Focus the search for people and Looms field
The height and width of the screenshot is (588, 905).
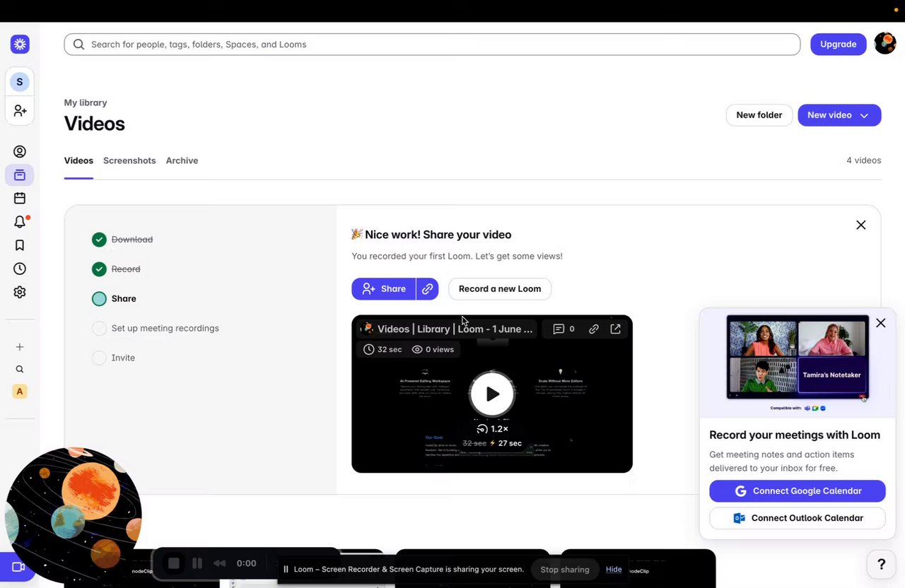(432, 44)
